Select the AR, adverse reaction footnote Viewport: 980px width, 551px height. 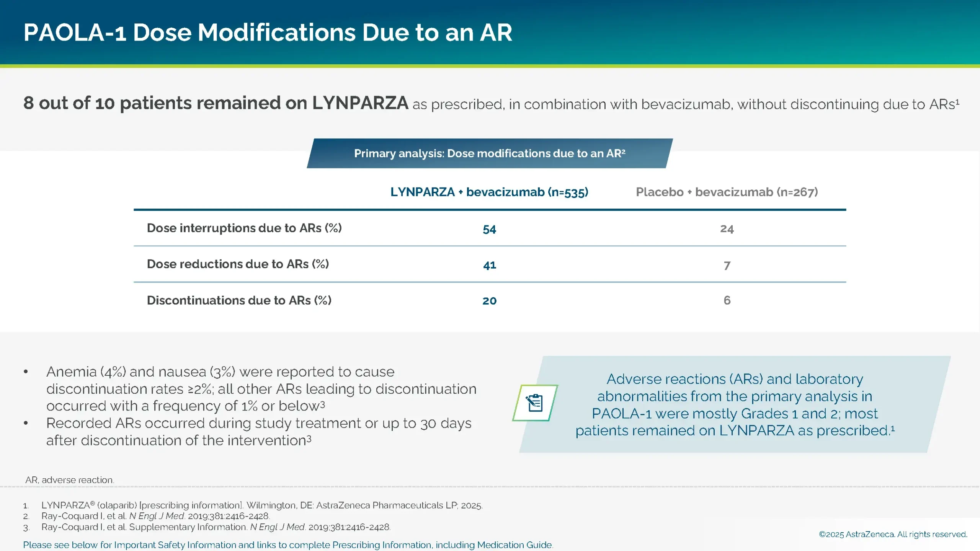point(70,479)
